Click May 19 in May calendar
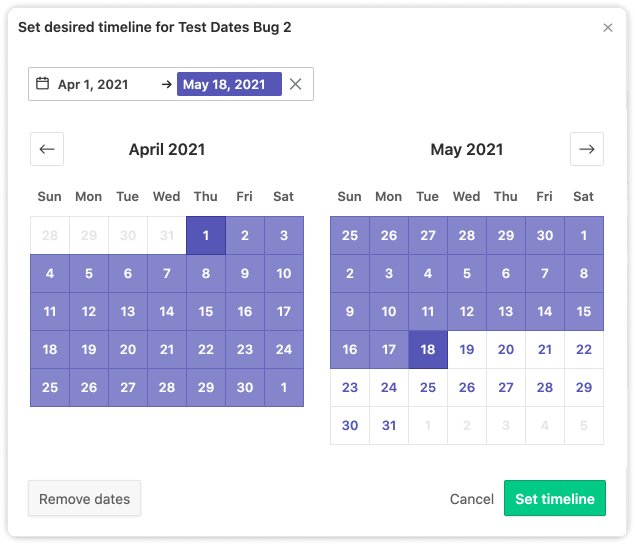 coord(467,349)
